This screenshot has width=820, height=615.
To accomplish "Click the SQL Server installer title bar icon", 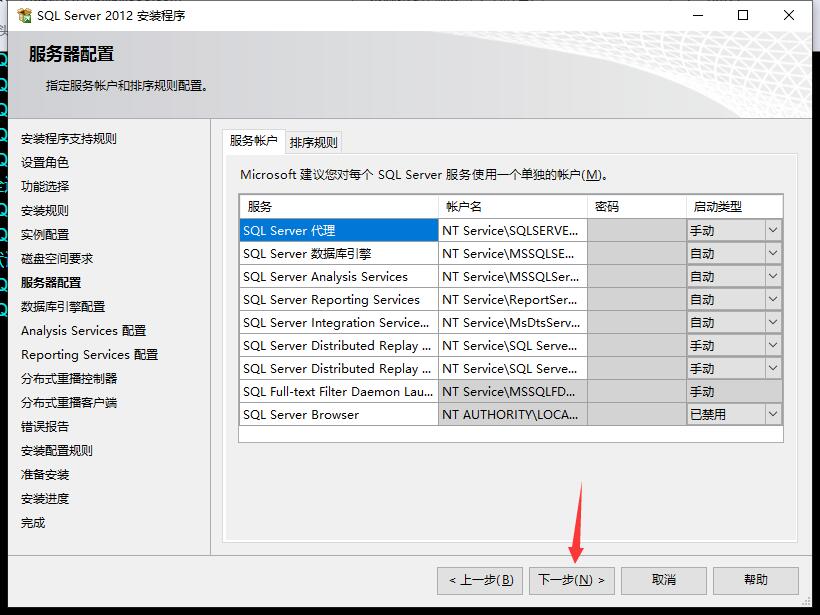I will coord(24,16).
